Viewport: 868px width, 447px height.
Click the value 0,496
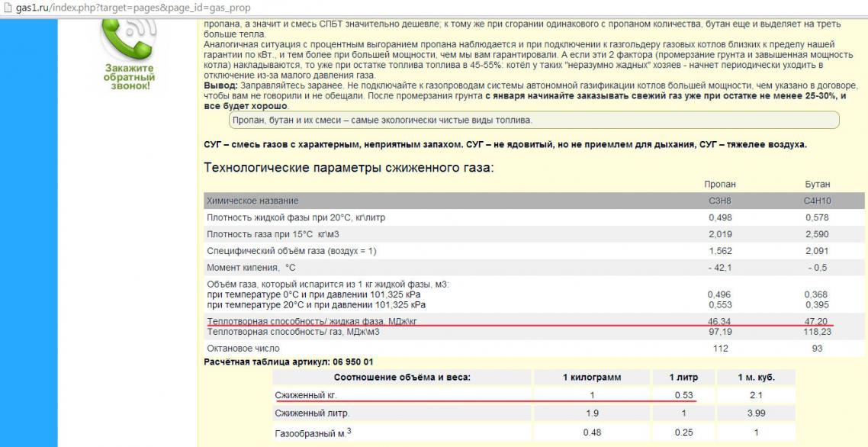tap(719, 294)
